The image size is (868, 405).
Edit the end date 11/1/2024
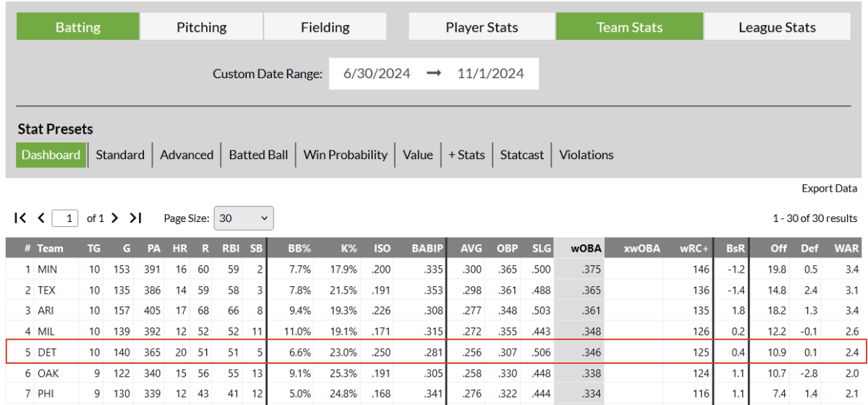point(490,74)
